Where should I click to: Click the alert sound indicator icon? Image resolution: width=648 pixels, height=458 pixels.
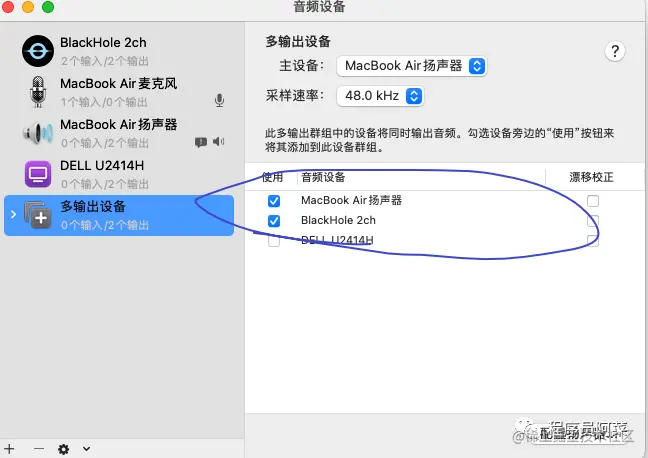(201, 143)
